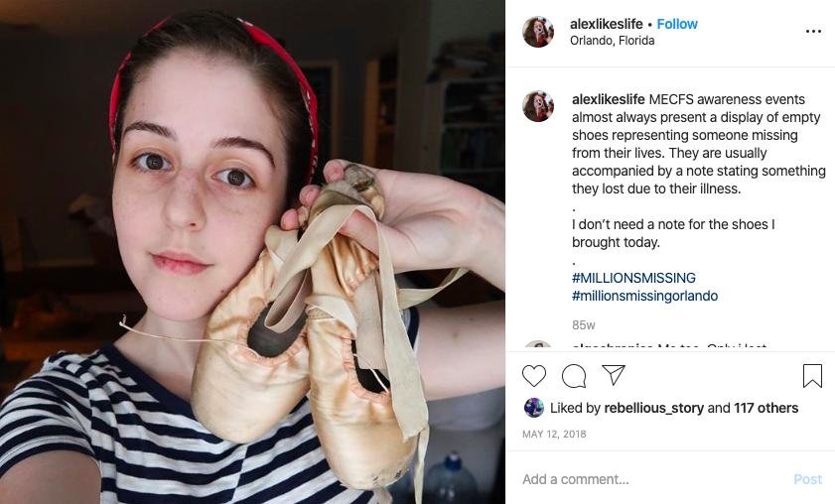835x504 pixels.
Task: Open comments via speech bubble icon
Action: (574, 376)
